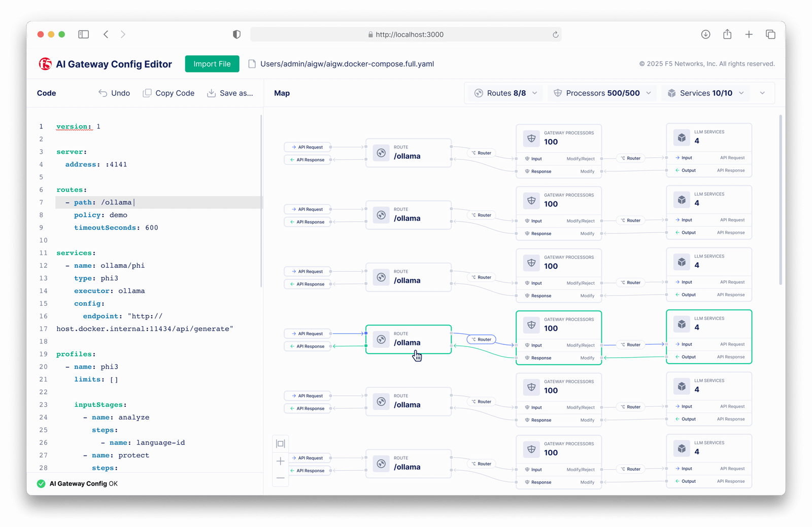Click the fit-to-view icon in map controls

(x=280, y=444)
